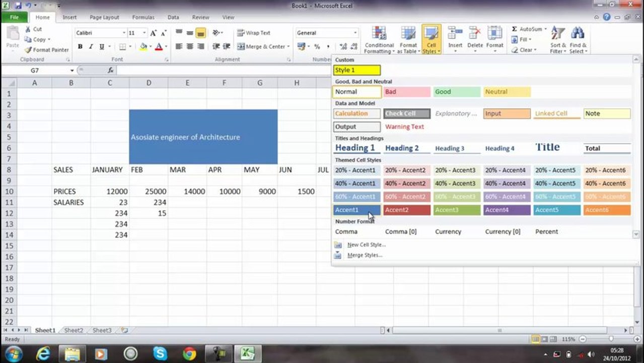The width and height of the screenshot is (644, 363).
Task: Open Conditional Formatting menu
Action: (x=379, y=39)
